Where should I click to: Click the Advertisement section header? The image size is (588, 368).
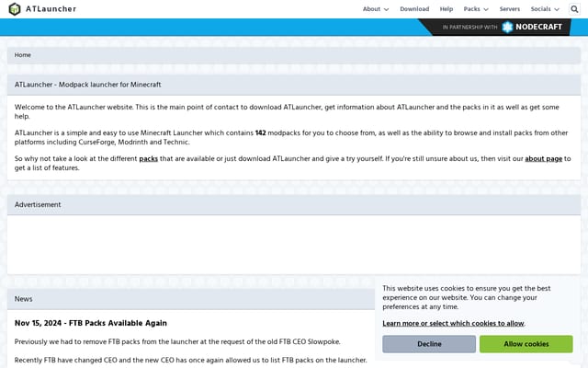click(x=294, y=204)
